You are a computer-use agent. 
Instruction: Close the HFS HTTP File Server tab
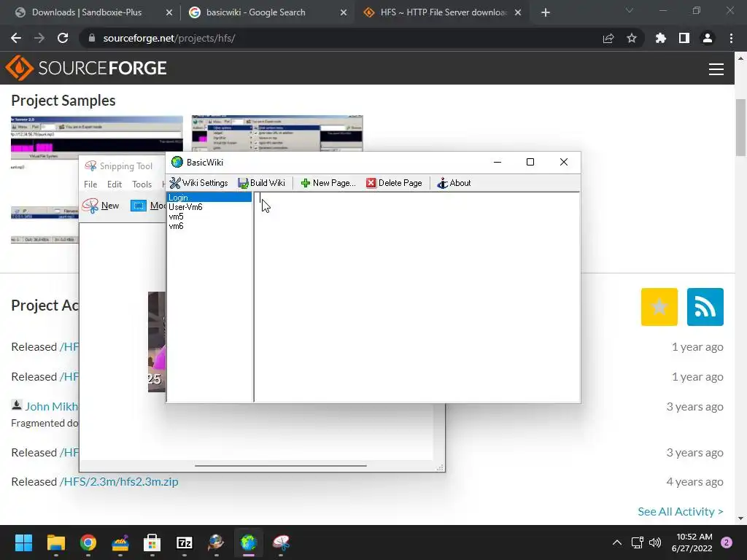click(518, 13)
